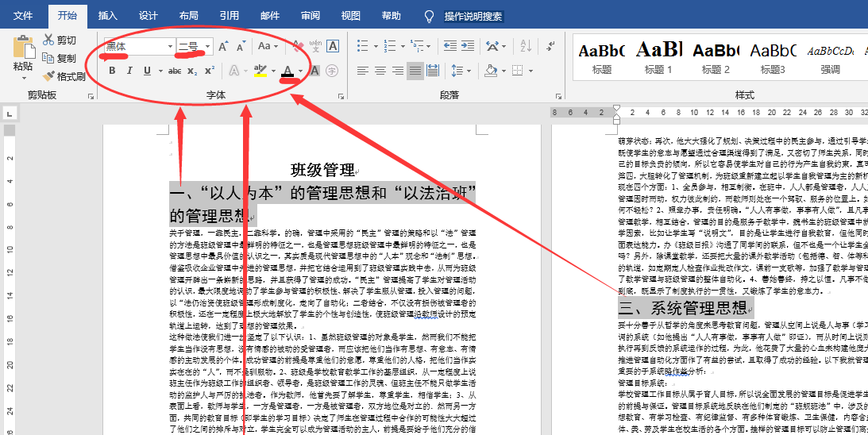
Task: Open the phonetic guide (wén) tool
Action: pos(315,47)
